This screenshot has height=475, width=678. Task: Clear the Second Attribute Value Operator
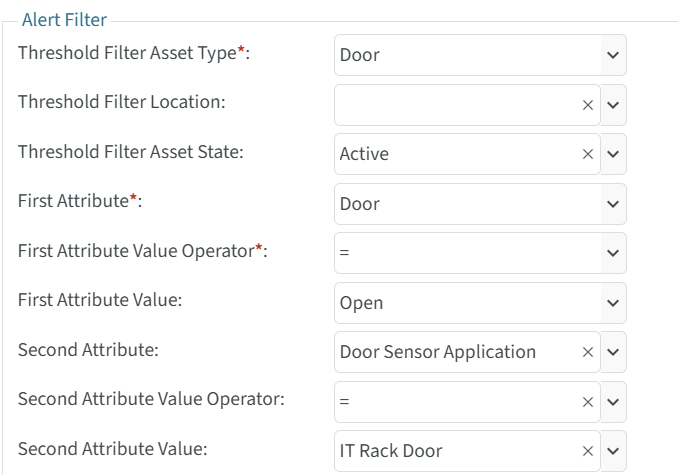pyautogui.click(x=588, y=401)
